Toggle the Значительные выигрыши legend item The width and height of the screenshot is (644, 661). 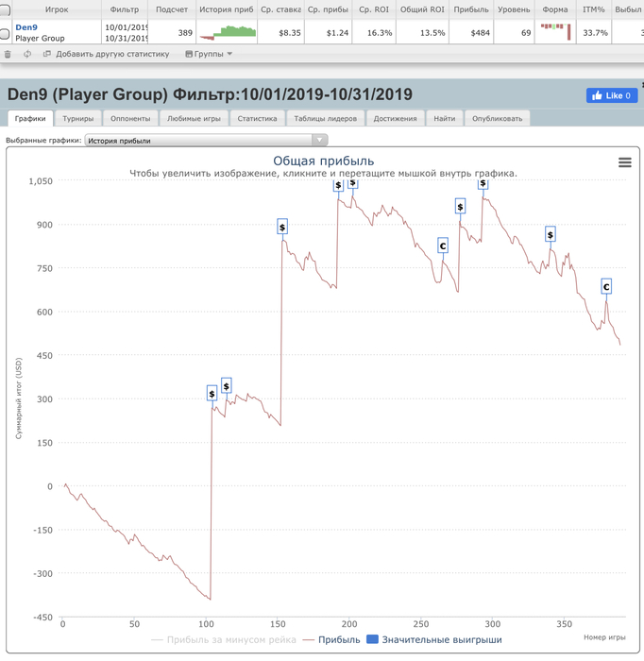[434, 639]
